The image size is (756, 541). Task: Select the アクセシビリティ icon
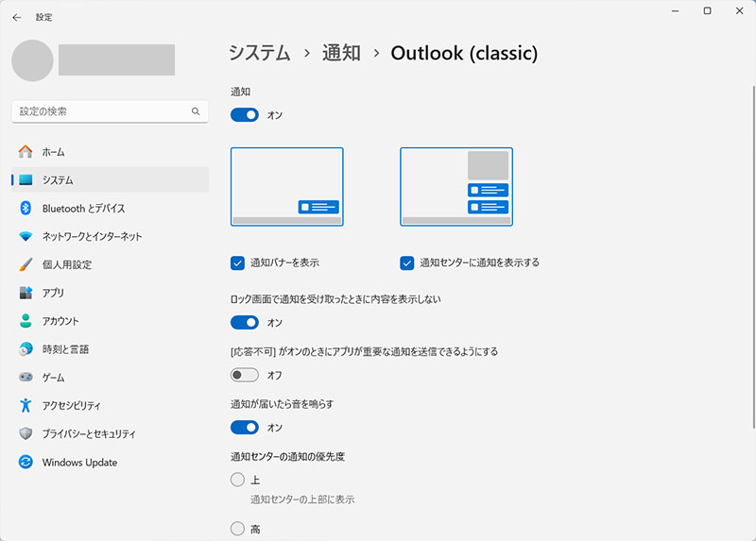point(26,405)
